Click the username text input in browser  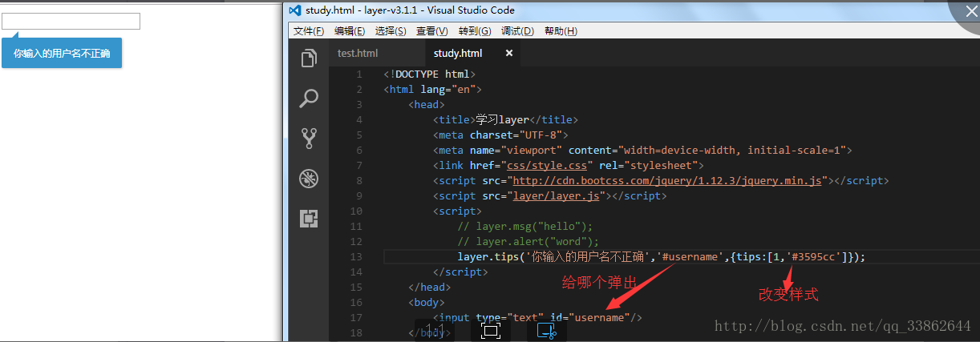[x=71, y=21]
